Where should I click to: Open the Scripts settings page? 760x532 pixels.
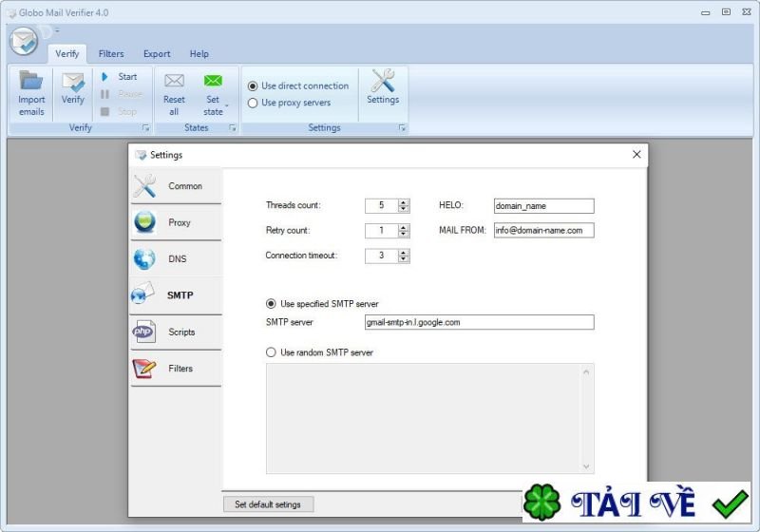point(176,332)
